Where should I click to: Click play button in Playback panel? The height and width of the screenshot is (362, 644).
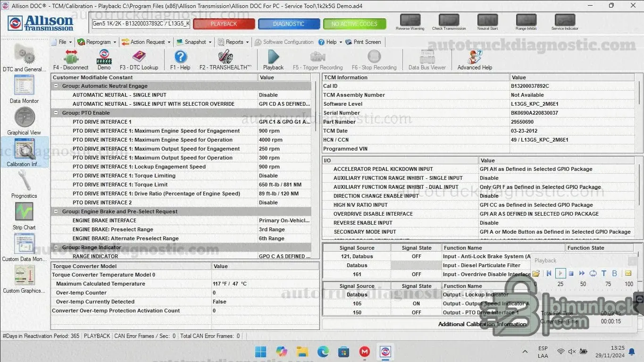pos(560,273)
